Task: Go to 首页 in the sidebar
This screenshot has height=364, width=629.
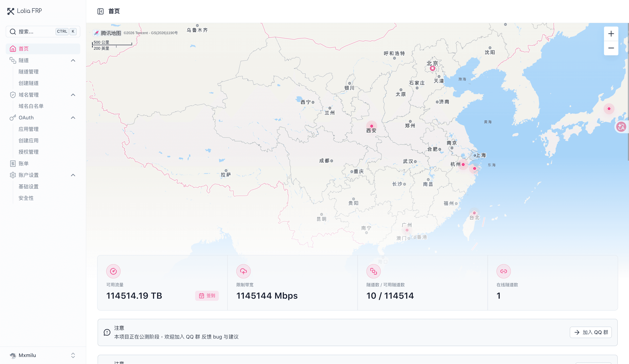Action: pyautogui.click(x=43, y=49)
